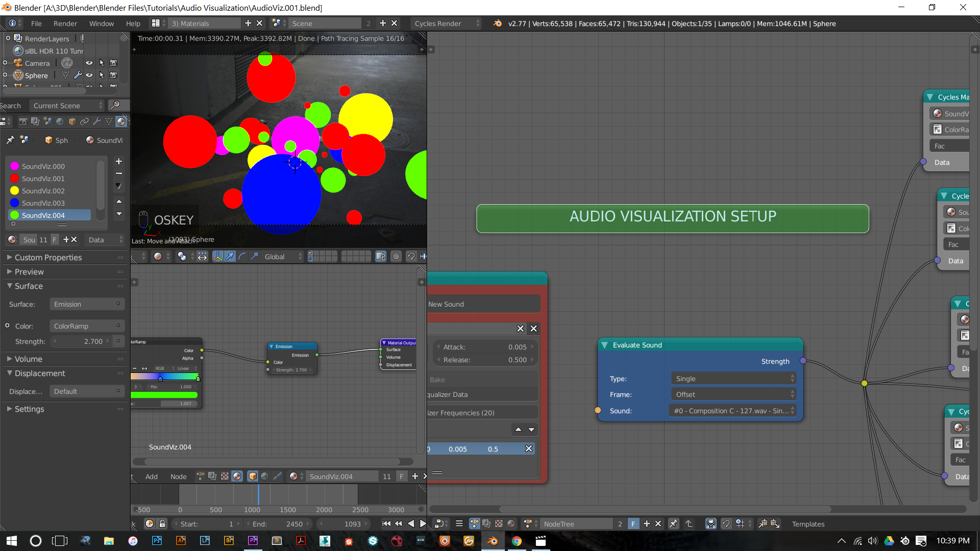Click the outliner search magnifier icon
This screenshot has width=980, height=551.
(115, 105)
